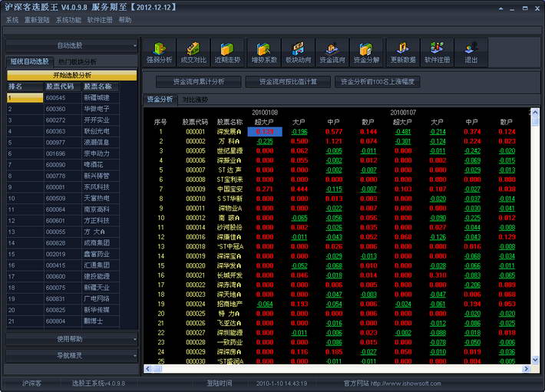Click the 开始选股分析 button
The image size is (545, 392).
click(72, 75)
